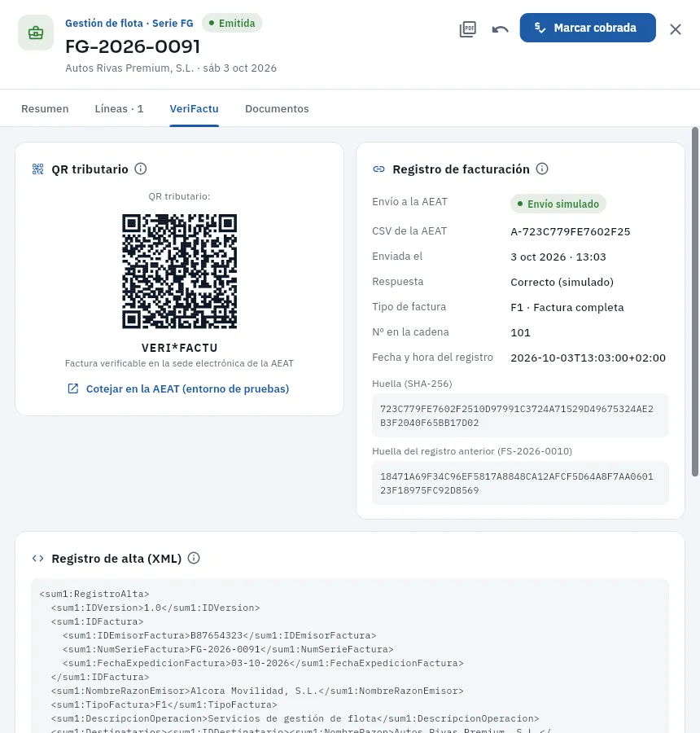700x733 pixels.
Task: Click Gestión de flota · Serie FG label
Action: (x=129, y=23)
